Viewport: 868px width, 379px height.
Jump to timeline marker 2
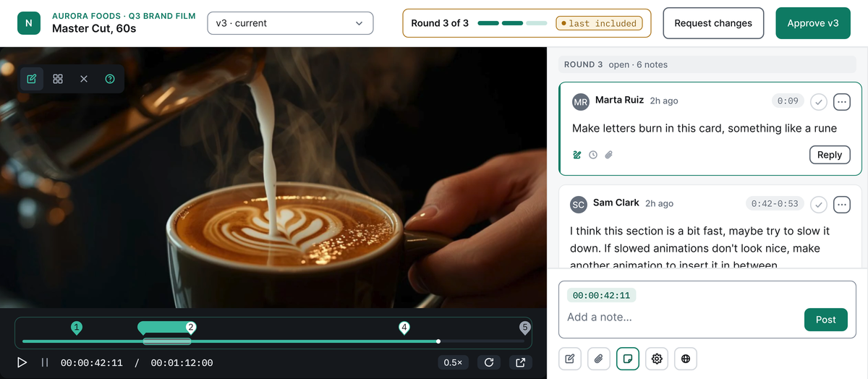(x=191, y=328)
